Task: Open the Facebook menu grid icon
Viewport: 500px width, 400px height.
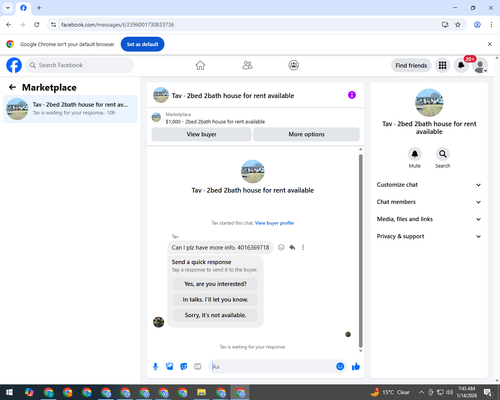Action: pyautogui.click(x=442, y=65)
